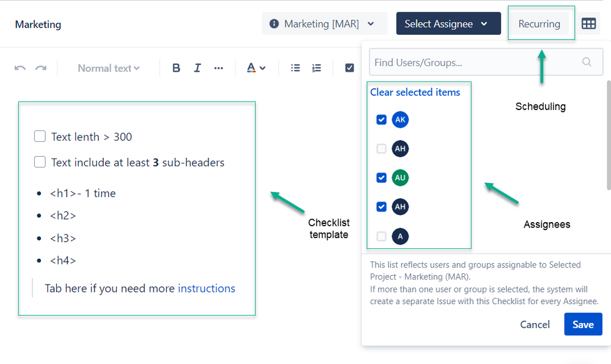The image size is (611, 364).
Task: Toggle italic formatting
Action: point(197,68)
